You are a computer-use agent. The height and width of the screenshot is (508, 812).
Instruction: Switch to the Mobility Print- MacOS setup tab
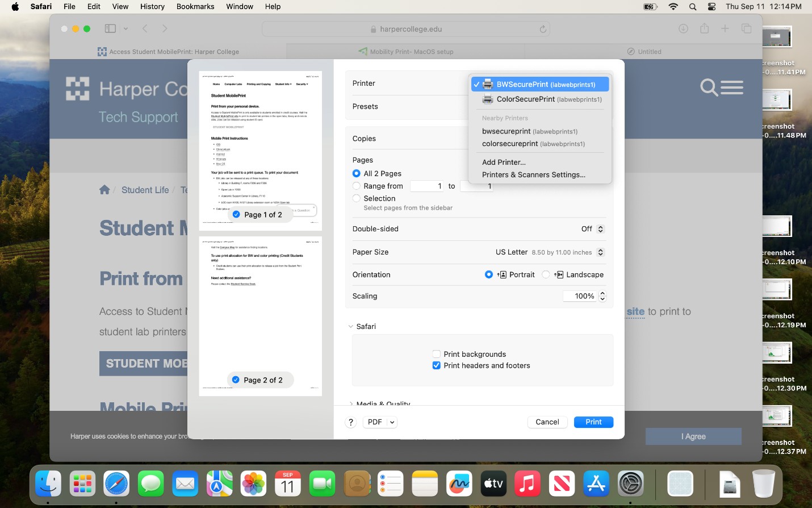point(407,51)
